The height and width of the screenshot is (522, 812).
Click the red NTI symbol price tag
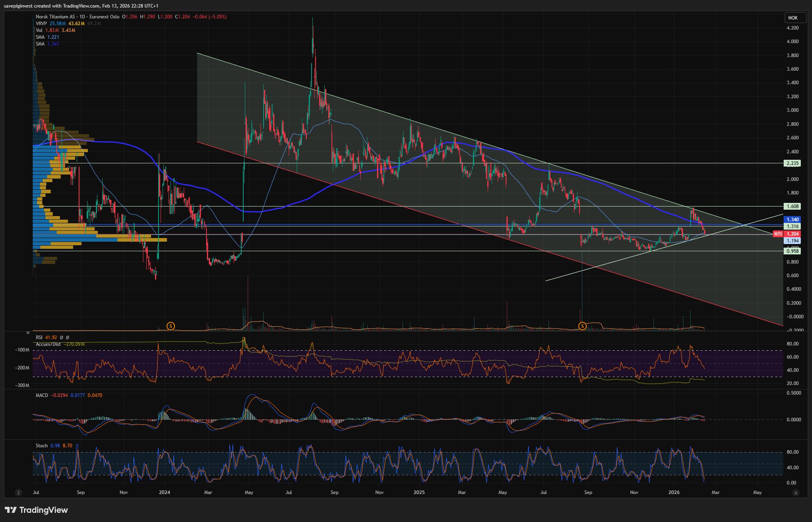click(x=778, y=234)
